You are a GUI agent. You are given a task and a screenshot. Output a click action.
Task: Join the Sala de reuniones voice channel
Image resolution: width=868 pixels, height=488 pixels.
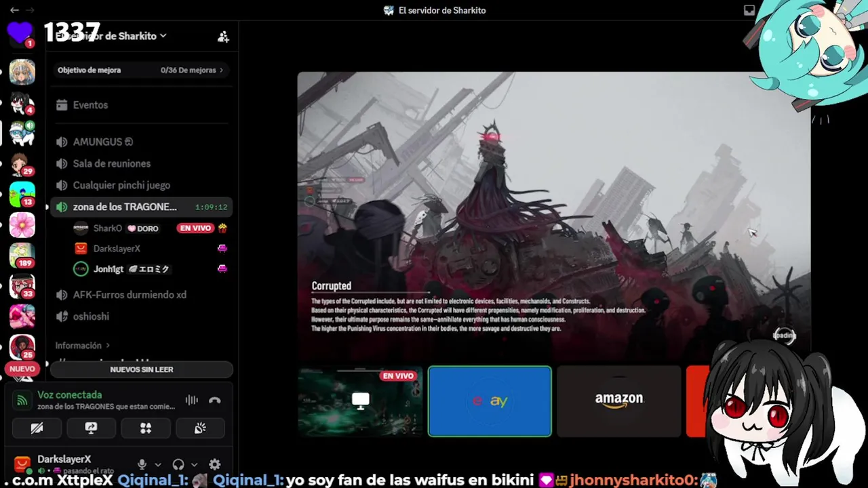coord(141,163)
